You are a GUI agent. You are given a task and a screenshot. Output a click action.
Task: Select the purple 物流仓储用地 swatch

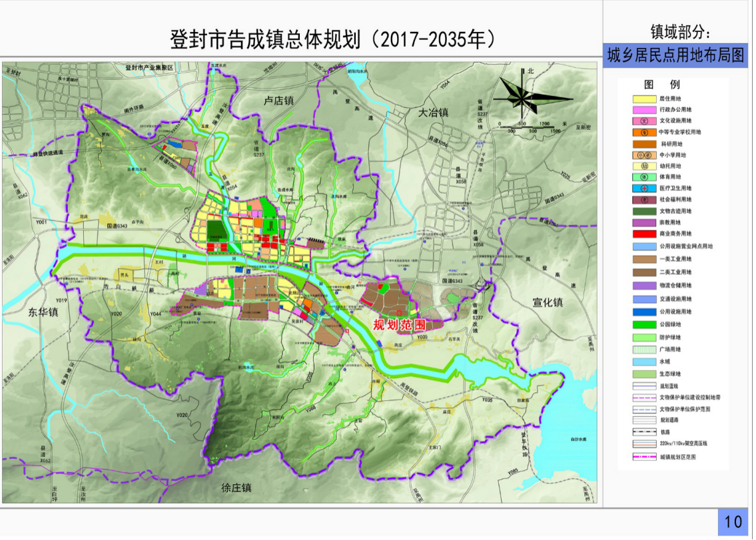[644, 286]
